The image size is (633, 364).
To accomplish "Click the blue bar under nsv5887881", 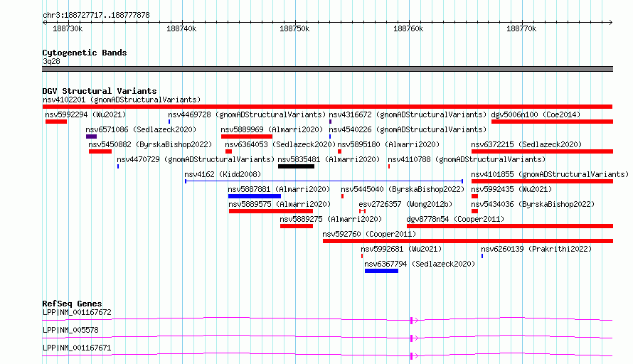I will point(255,196).
